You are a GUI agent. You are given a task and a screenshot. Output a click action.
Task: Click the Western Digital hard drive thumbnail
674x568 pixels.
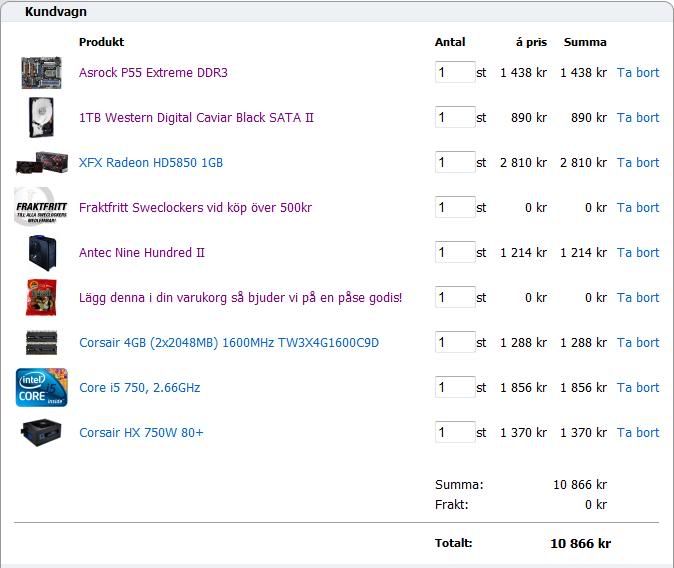tap(41, 118)
